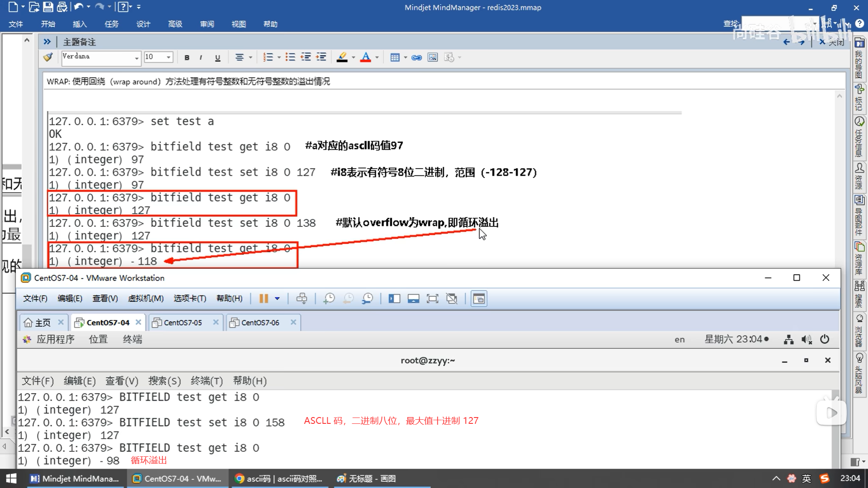
Task: Open the 虚拟机(M) menu
Action: (146, 299)
